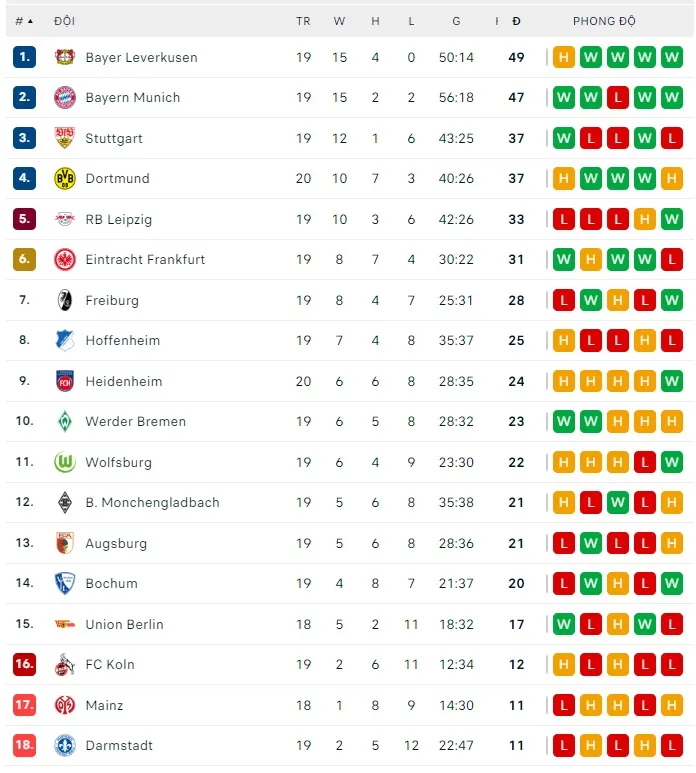Sort standings by W wins column
Viewport: 696px width, 773px height.
(339, 21)
